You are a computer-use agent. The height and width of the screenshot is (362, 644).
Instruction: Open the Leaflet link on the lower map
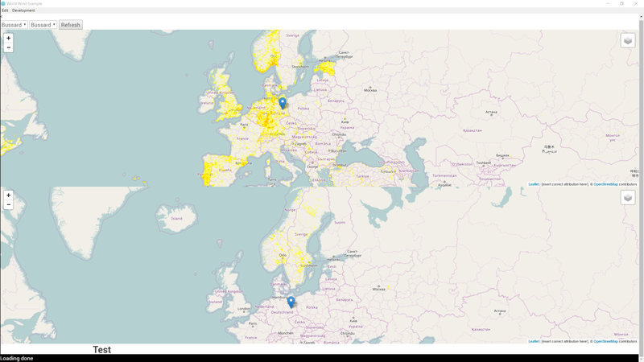pyautogui.click(x=534, y=341)
